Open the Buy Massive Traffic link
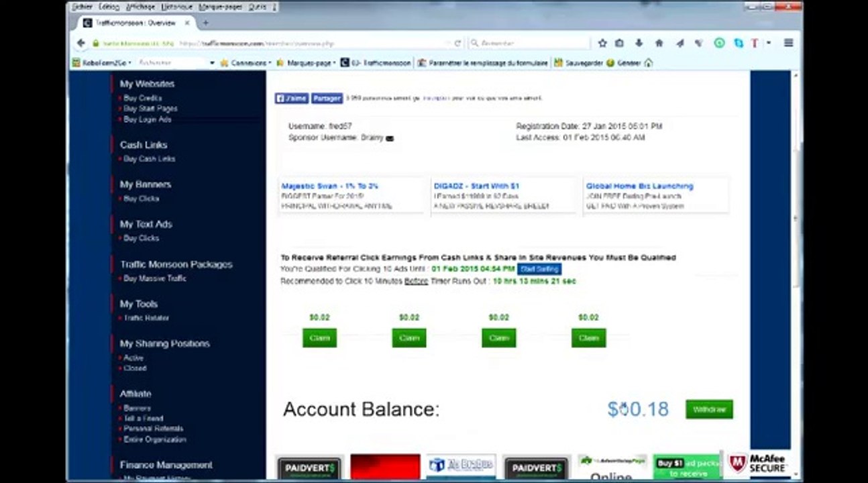 click(155, 278)
